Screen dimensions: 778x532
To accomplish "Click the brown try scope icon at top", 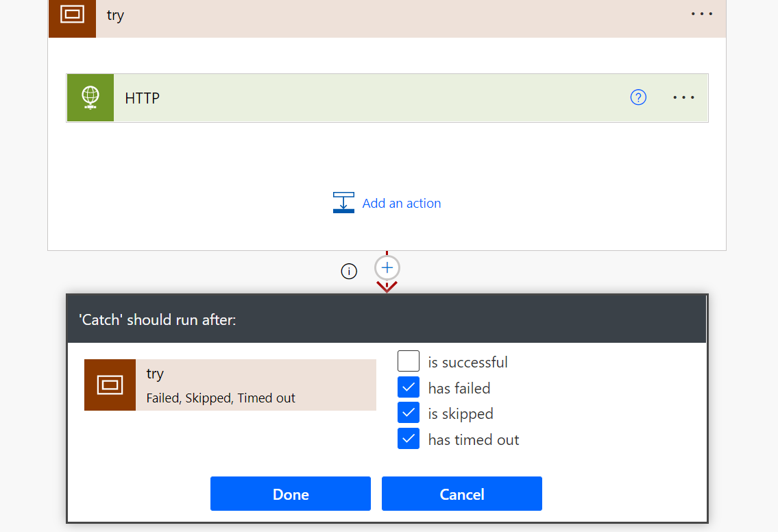I will point(72,15).
